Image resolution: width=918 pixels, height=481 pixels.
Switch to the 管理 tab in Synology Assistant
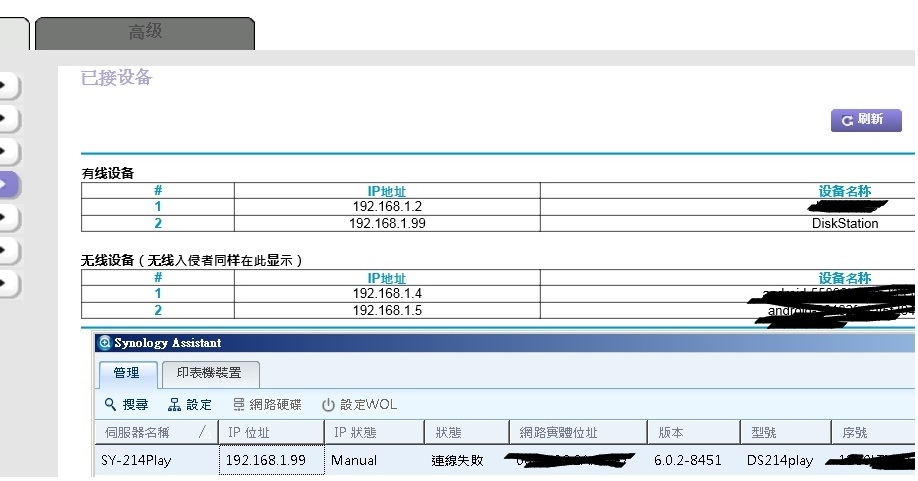pos(128,374)
